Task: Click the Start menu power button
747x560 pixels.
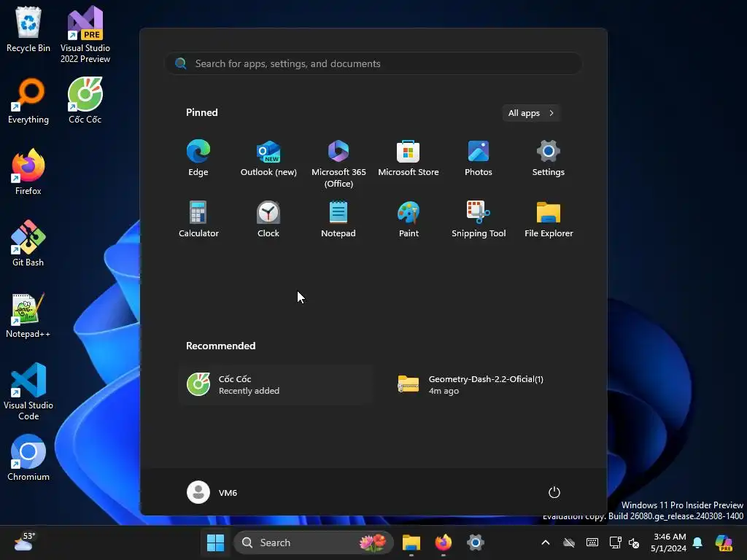Action: pyautogui.click(x=554, y=492)
